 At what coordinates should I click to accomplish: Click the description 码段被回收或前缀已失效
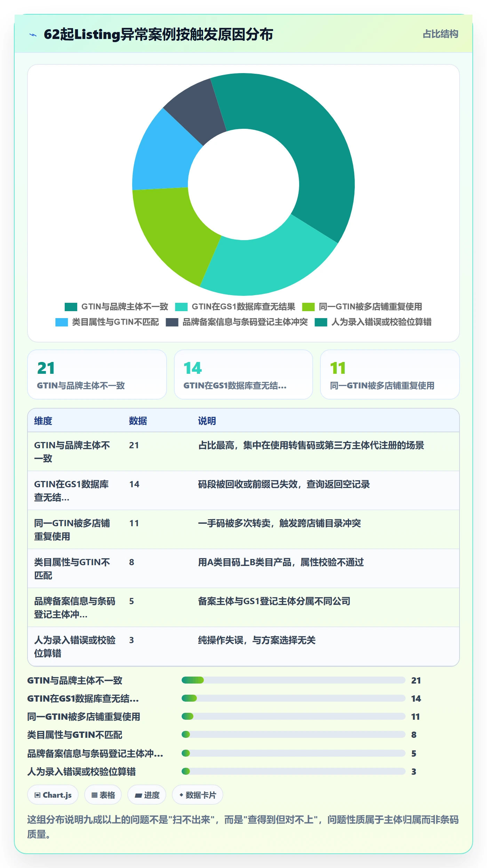(284, 484)
